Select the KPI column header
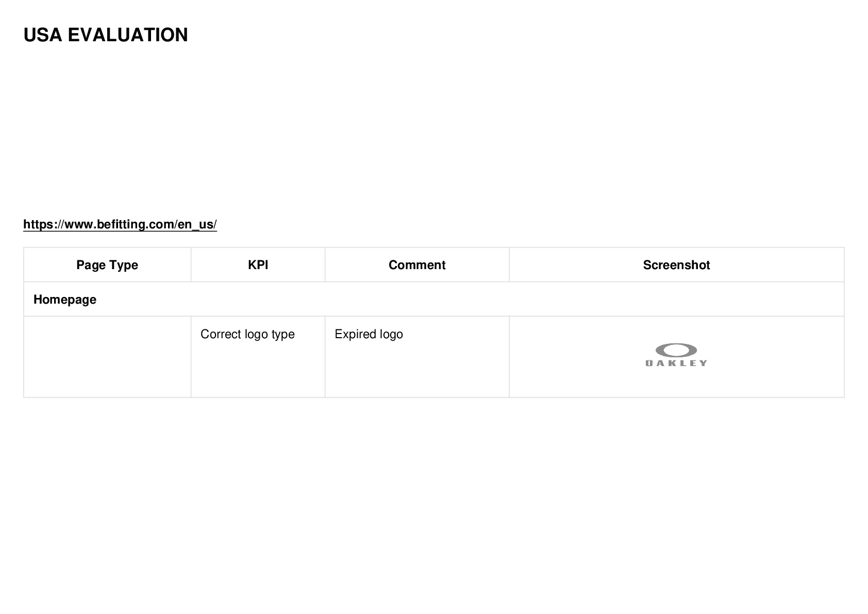 click(258, 265)
